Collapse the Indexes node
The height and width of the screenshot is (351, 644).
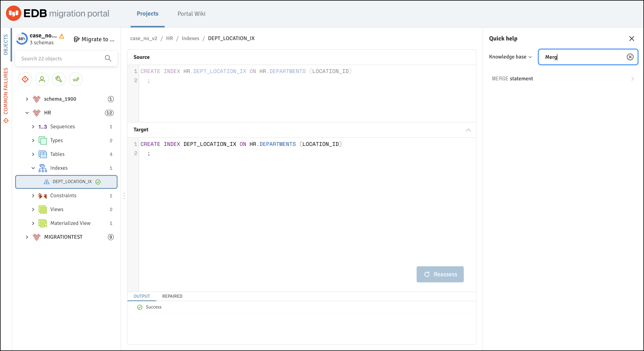(x=33, y=168)
